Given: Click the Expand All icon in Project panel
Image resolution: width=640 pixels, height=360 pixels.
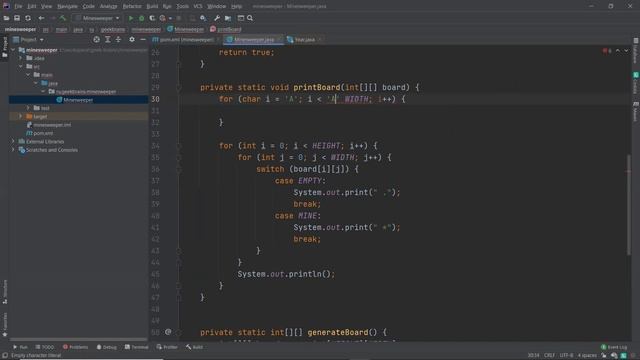Looking at the screenshot, I should [108, 40].
